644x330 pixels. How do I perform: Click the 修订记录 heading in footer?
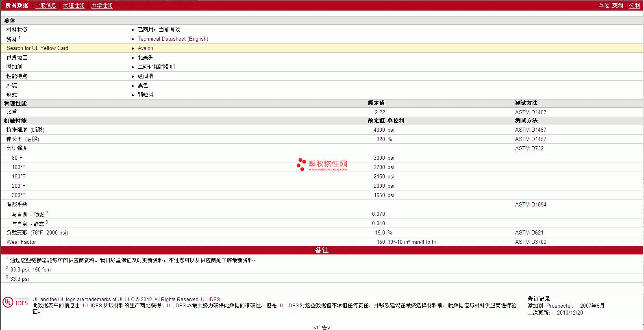point(539,299)
